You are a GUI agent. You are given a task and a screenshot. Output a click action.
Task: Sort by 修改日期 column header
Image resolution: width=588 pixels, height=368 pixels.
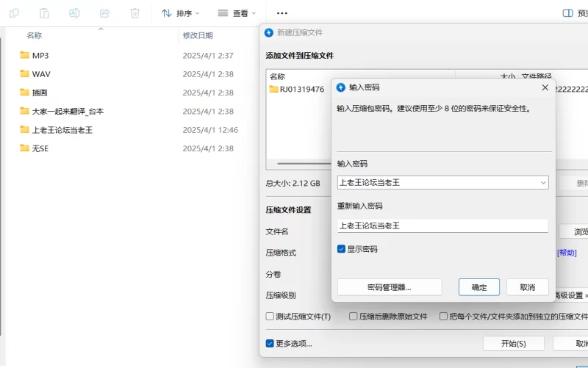[x=198, y=35]
